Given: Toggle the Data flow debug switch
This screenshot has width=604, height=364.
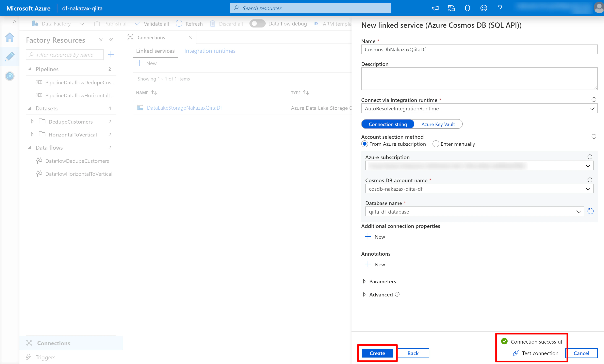Looking at the screenshot, I should click(257, 23).
